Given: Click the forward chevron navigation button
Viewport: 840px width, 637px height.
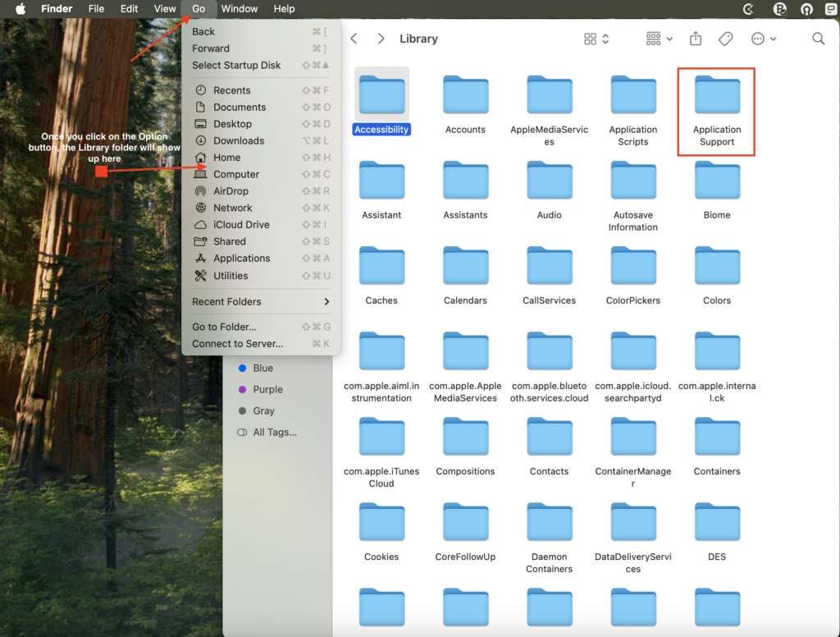Looking at the screenshot, I should point(381,39).
